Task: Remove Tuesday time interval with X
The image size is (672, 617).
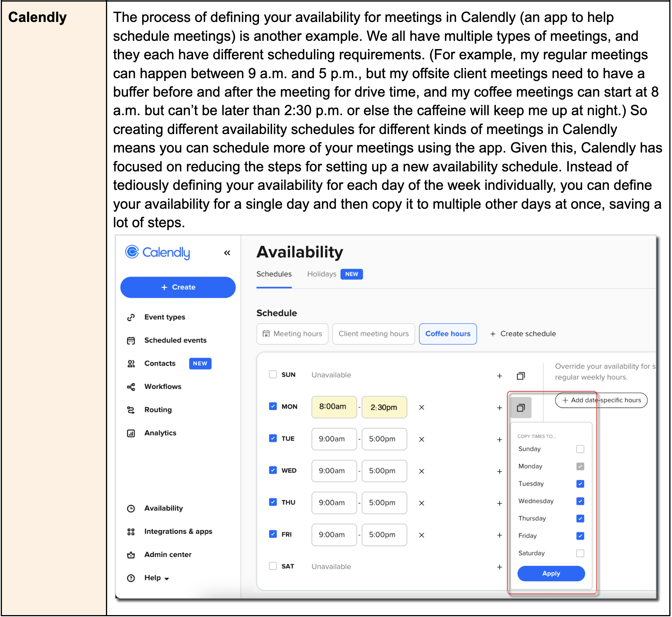Action: pos(422,439)
